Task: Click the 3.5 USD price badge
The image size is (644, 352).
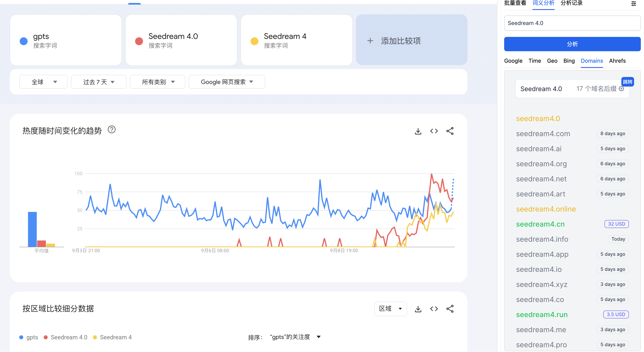Action: [616, 314]
